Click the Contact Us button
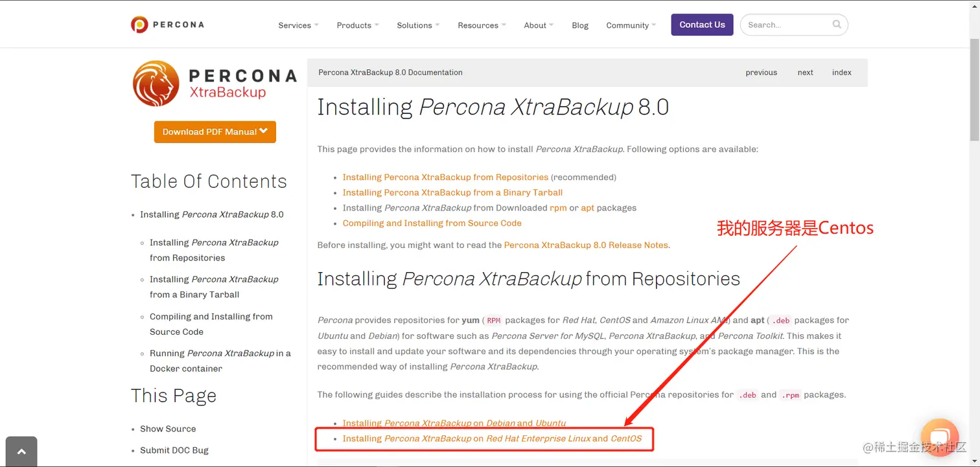 tap(702, 25)
